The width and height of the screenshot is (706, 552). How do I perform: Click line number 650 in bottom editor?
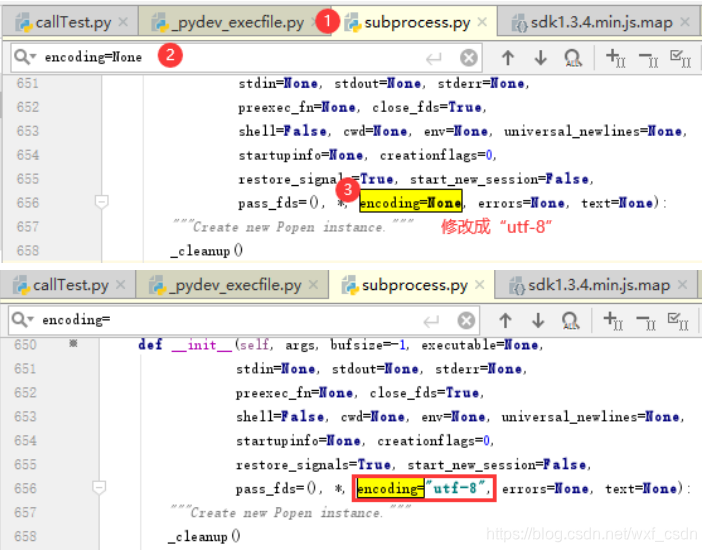point(25,345)
